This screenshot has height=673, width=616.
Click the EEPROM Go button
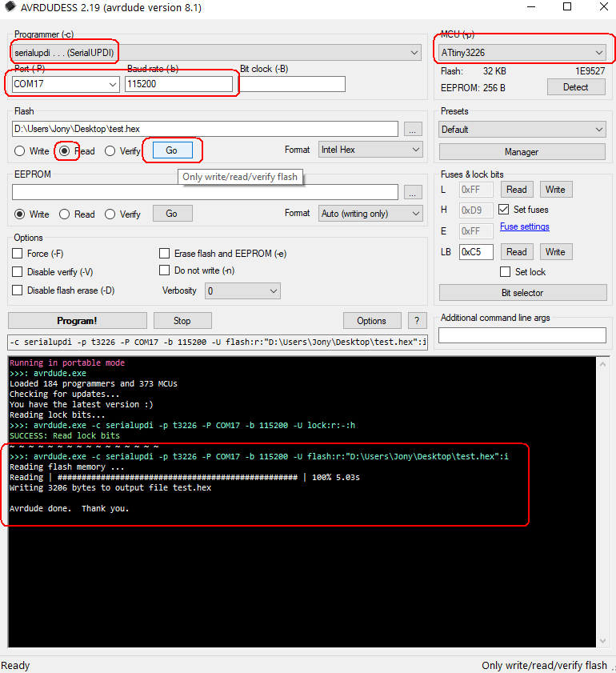pyautogui.click(x=173, y=214)
